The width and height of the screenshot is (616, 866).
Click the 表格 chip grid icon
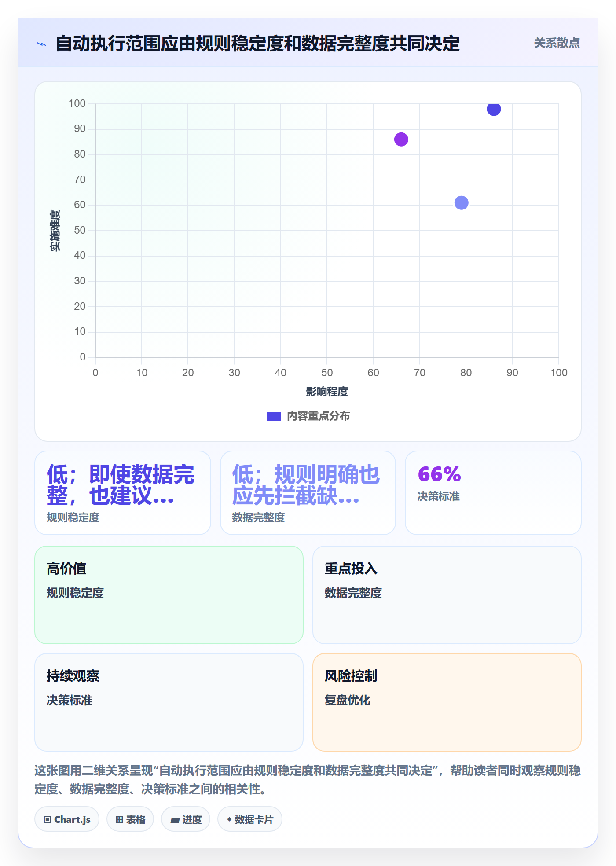(x=119, y=820)
